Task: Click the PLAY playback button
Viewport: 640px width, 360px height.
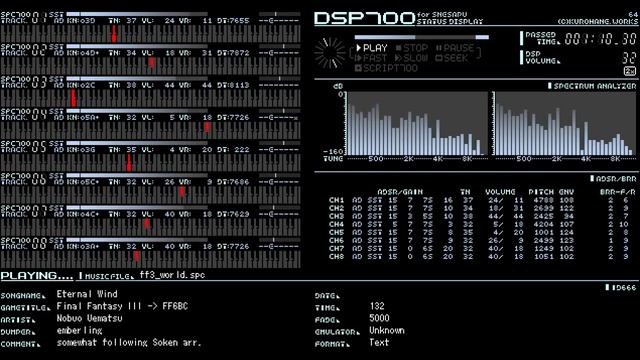Action: coord(372,48)
